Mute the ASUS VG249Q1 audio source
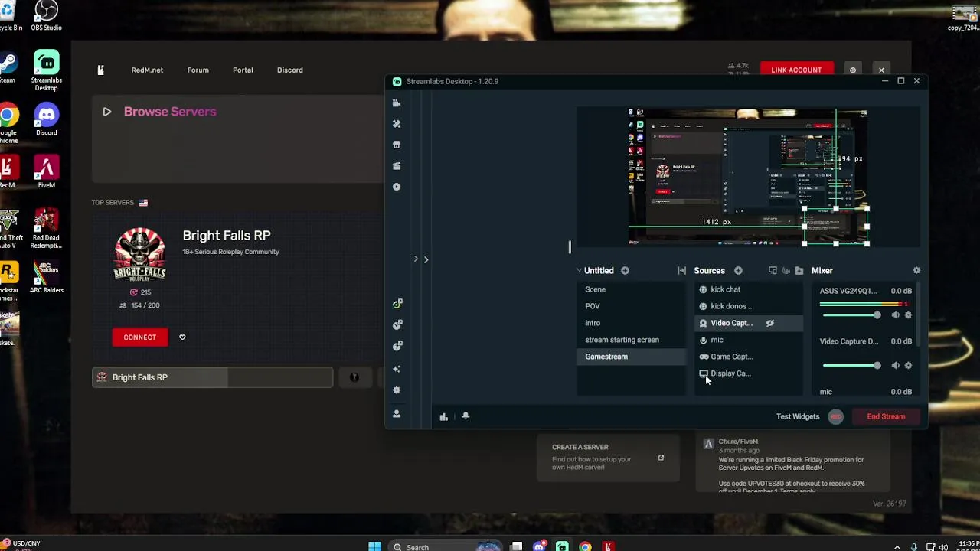 pos(895,315)
